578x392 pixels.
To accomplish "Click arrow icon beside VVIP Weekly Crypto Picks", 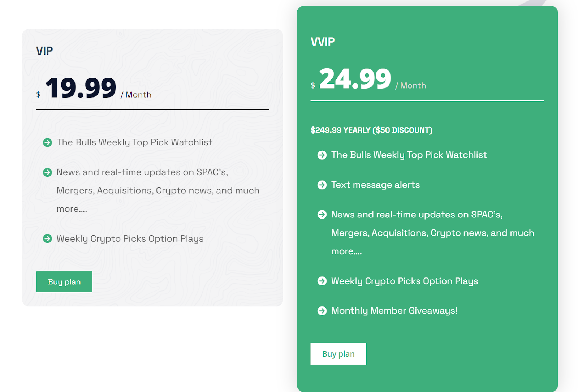I will (x=322, y=281).
